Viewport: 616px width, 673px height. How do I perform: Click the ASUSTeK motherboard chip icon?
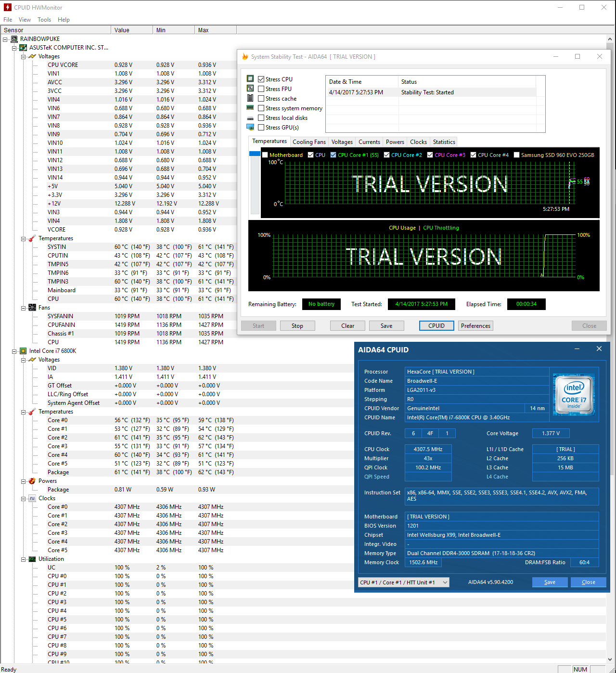[23, 48]
